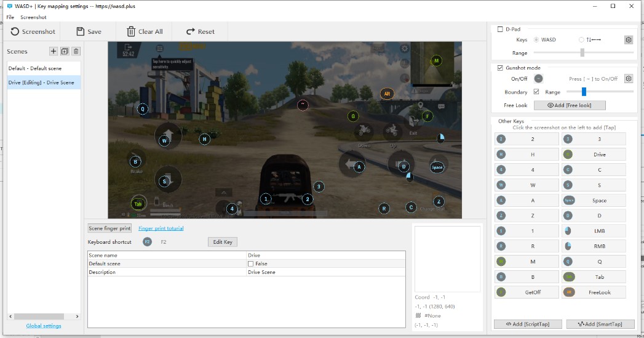Open the File menu
Screen dimensions: 644x338
(x=10, y=17)
